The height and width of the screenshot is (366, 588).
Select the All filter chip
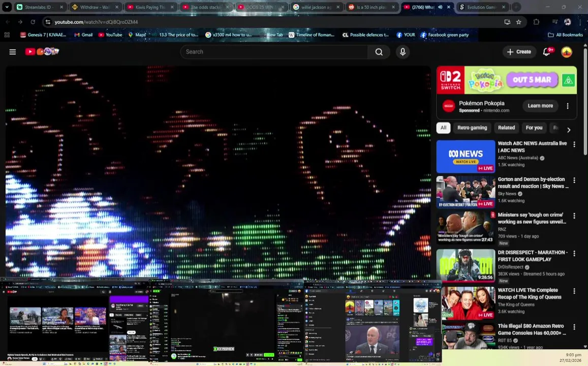[x=443, y=128]
